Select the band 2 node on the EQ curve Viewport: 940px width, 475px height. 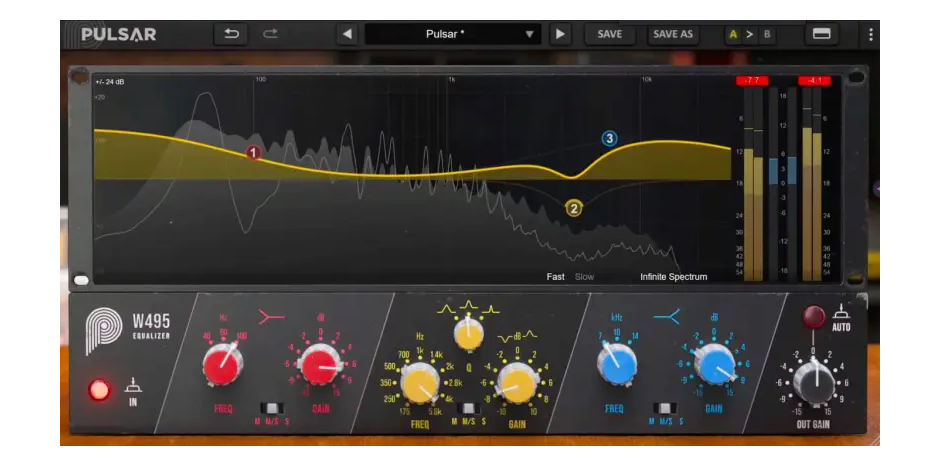574,208
